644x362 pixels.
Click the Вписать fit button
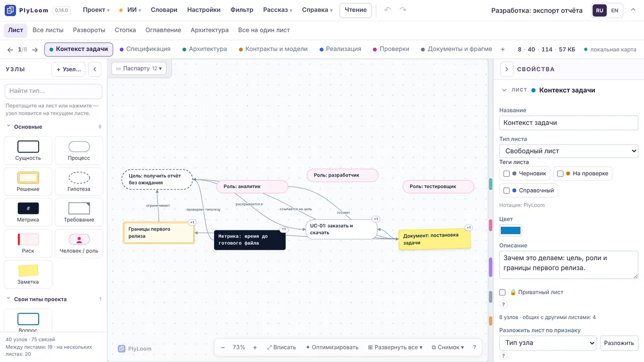click(281, 348)
